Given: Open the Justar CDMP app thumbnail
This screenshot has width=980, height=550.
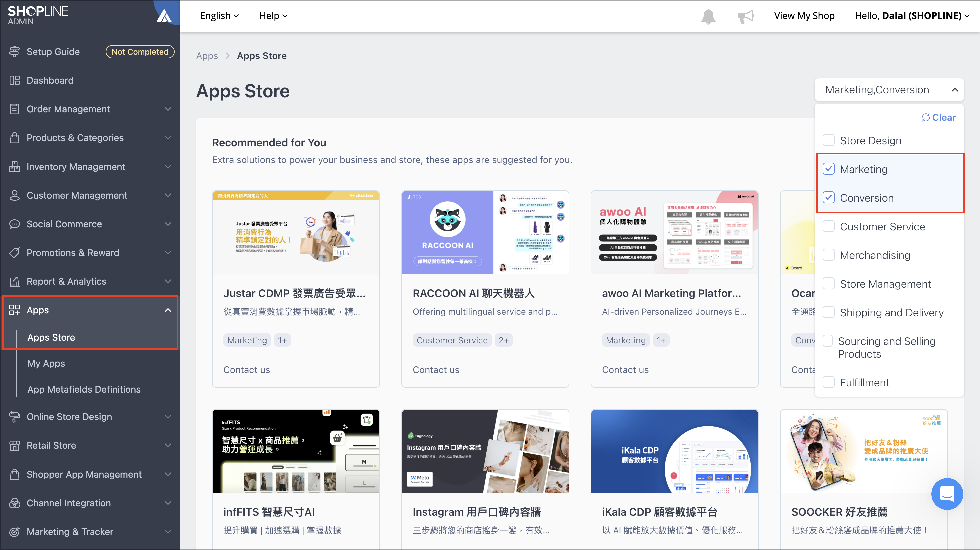Looking at the screenshot, I should click(x=296, y=232).
